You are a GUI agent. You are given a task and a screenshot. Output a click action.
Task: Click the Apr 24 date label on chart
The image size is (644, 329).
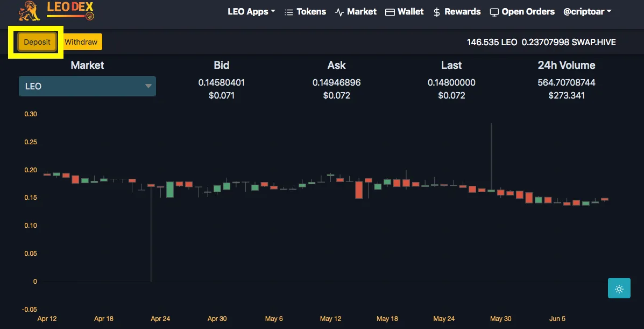pos(160,319)
